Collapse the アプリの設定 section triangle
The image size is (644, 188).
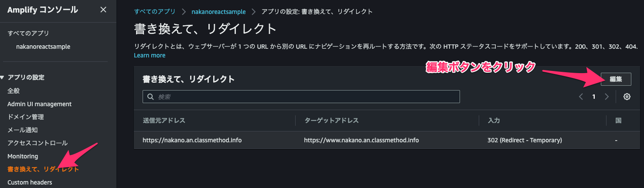[3, 77]
